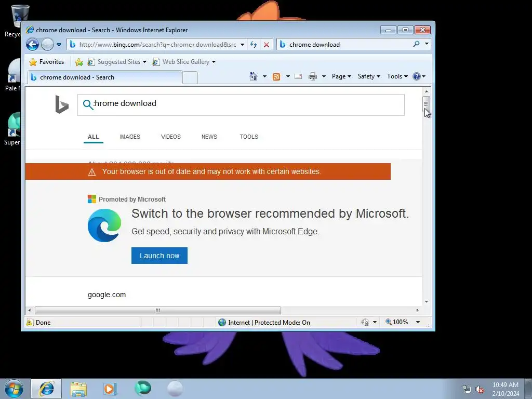Click the Print icon
Image resolution: width=532 pixels, height=399 pixels.
pos(312,76)
